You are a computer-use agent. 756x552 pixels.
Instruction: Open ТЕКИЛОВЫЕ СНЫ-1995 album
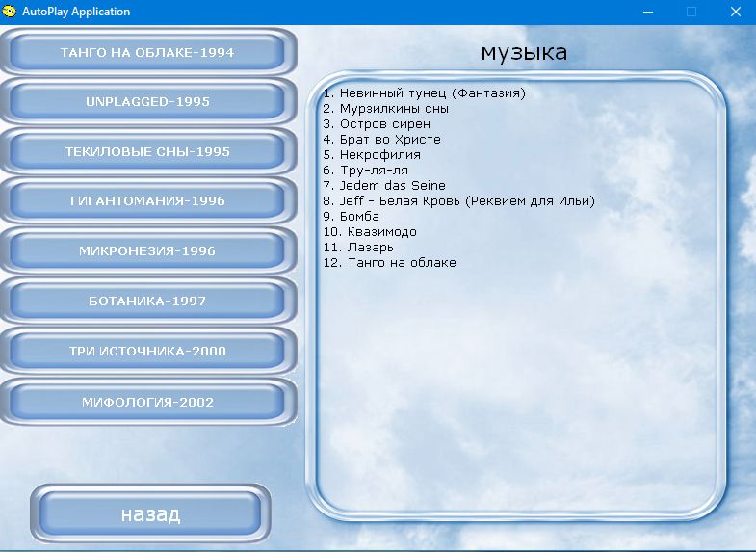coord(147,152)
